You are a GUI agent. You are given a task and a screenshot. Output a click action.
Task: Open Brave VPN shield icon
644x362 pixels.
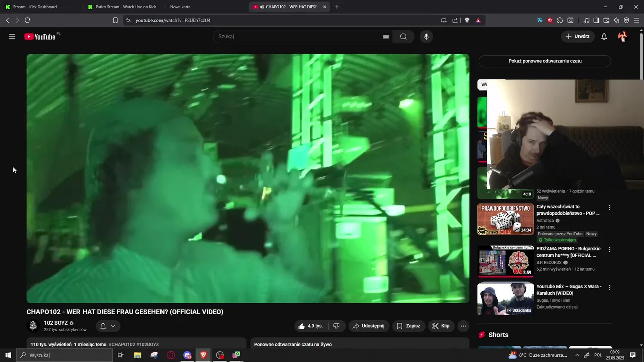pyautogui.click(x=626, y=20)
